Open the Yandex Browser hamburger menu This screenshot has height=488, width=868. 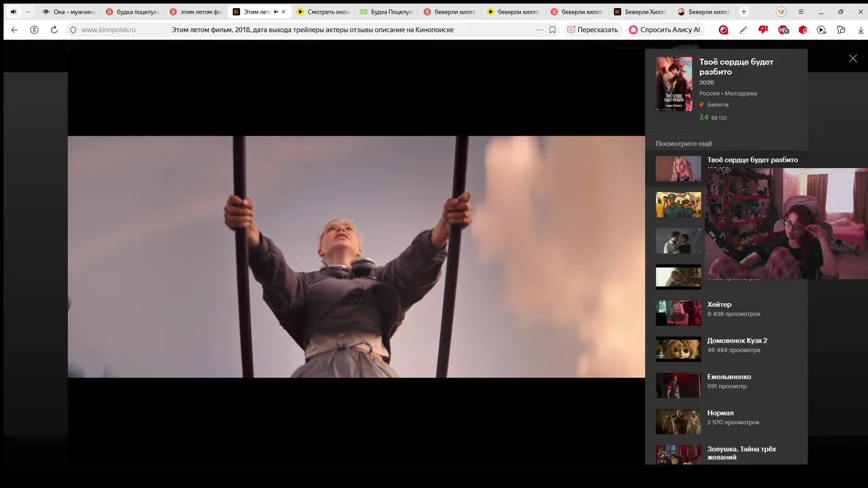[x=801, y=12]
